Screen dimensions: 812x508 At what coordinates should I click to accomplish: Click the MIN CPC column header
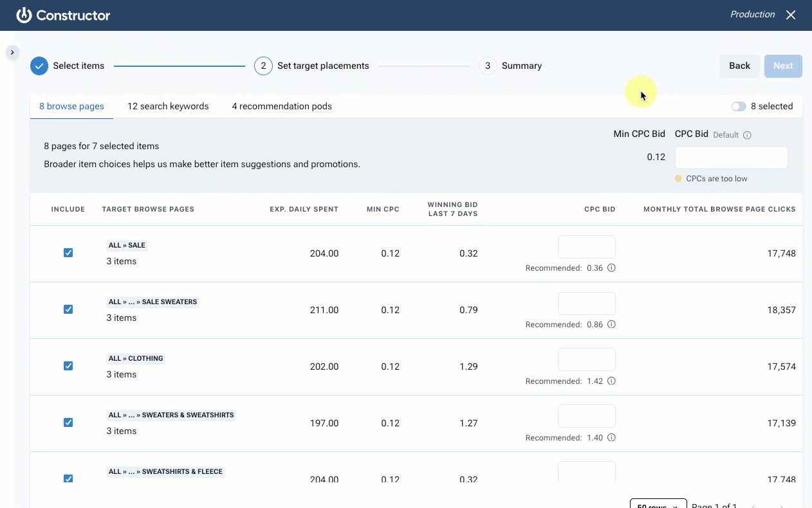tap(383, 209)
